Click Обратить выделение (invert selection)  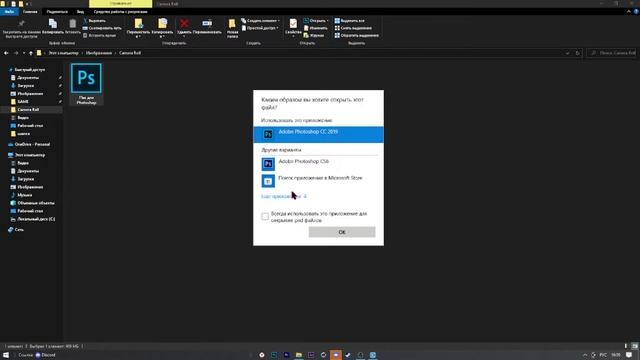[x=356, y=35]
